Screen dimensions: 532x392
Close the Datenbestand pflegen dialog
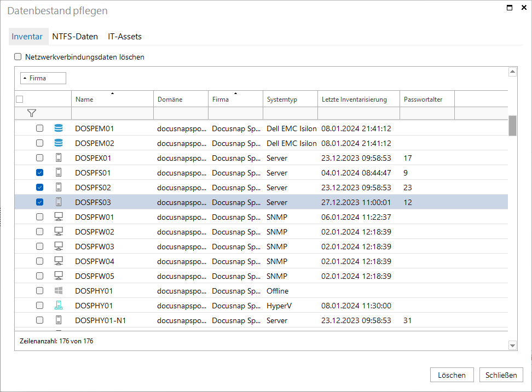(x=524, y=8)
